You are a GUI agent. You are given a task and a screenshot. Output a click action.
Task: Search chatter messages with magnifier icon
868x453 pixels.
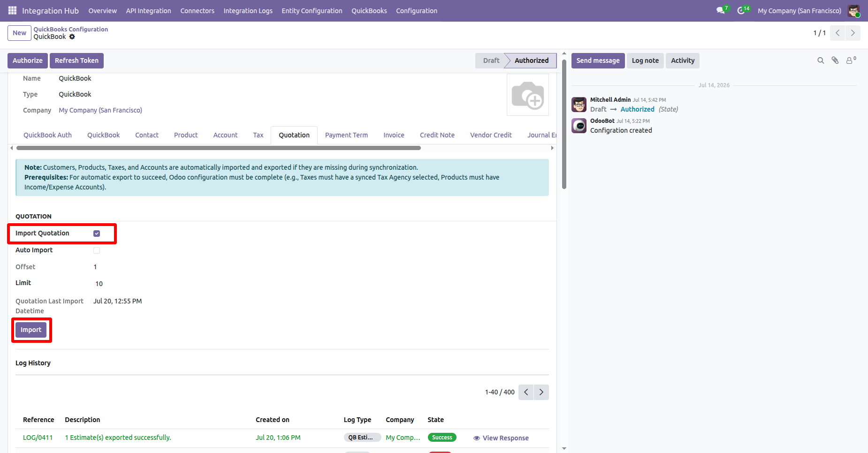[x=821, y=60]
